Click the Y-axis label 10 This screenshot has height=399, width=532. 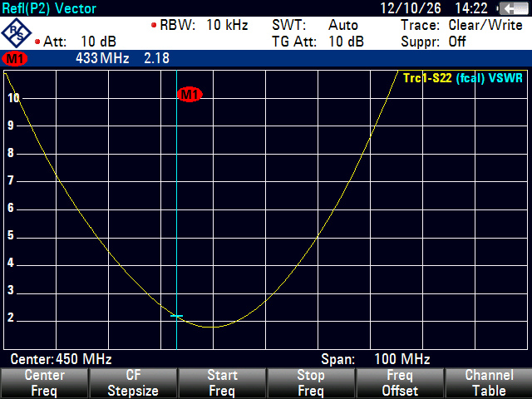(13, 98)
